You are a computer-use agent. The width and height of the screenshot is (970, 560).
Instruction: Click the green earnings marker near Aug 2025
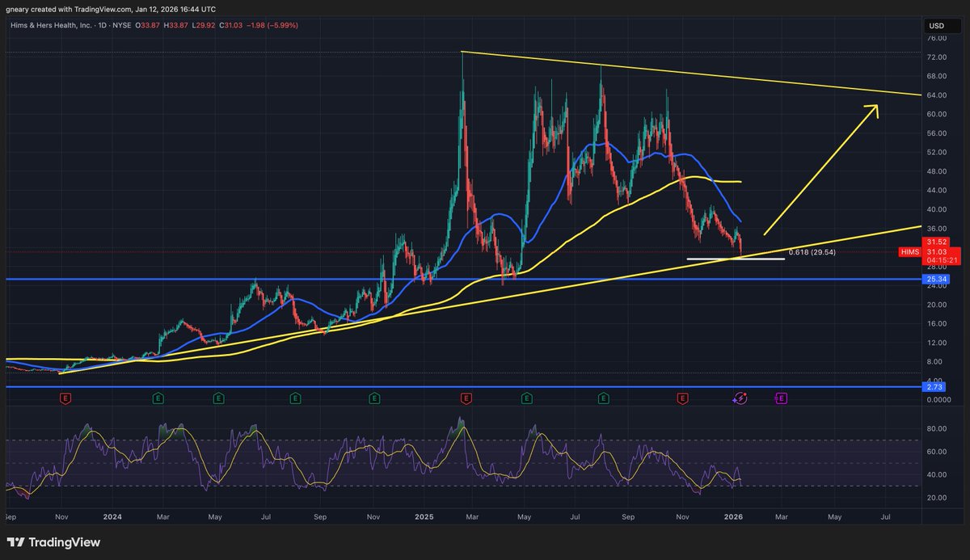point(603,398)
